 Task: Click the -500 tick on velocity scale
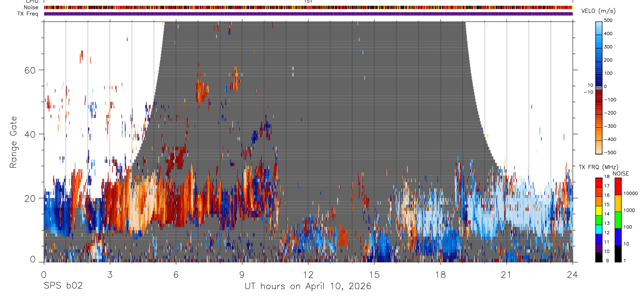click(609, 153)
